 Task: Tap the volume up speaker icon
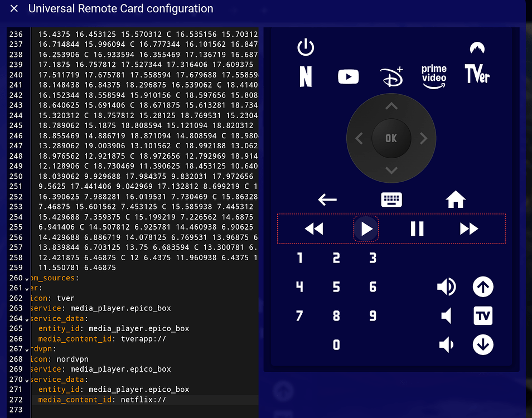446,287
